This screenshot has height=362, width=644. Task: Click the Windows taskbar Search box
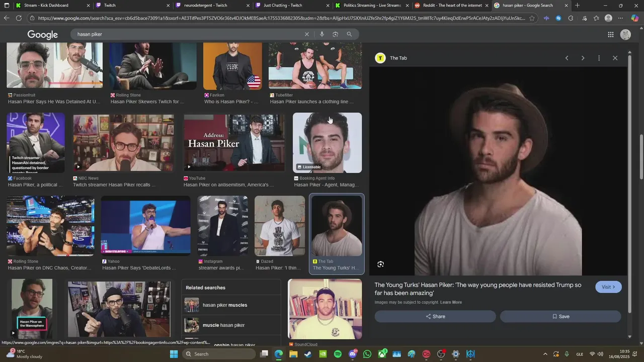tap(218, 354)
